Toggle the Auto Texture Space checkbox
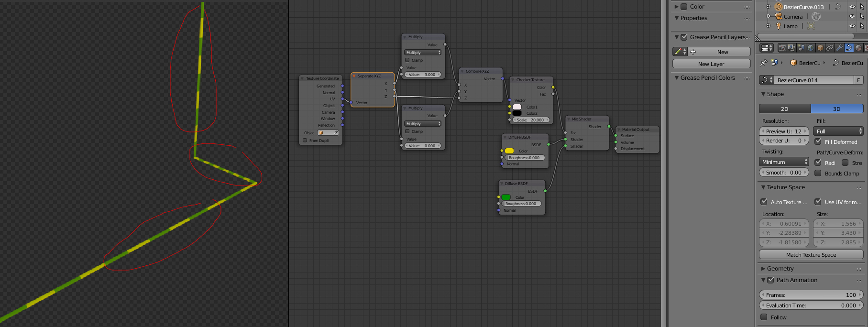Screen dimensions: 868x327 click(x=764, y=202)
